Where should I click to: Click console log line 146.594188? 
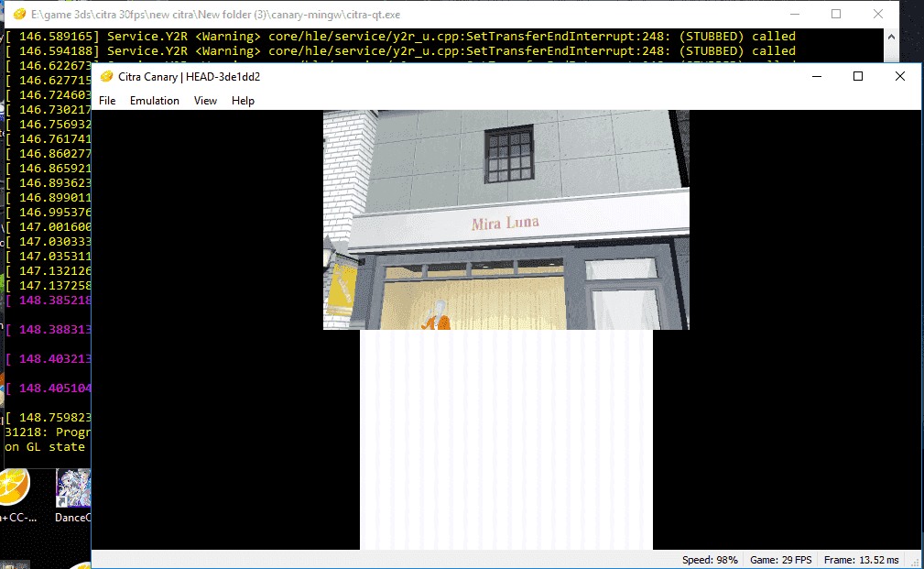pos(401,51)
